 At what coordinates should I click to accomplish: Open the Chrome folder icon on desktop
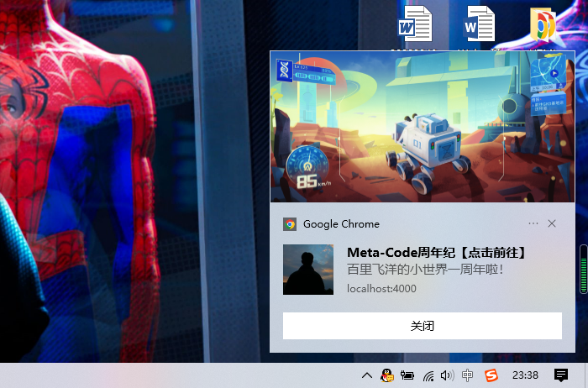[x=544, y=25]
